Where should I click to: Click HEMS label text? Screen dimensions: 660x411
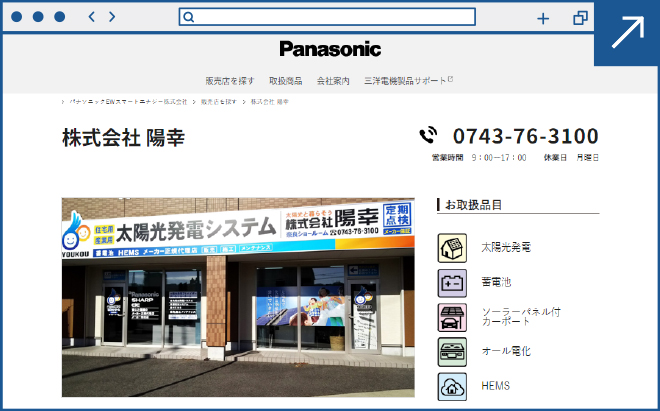tap(495, 386)
